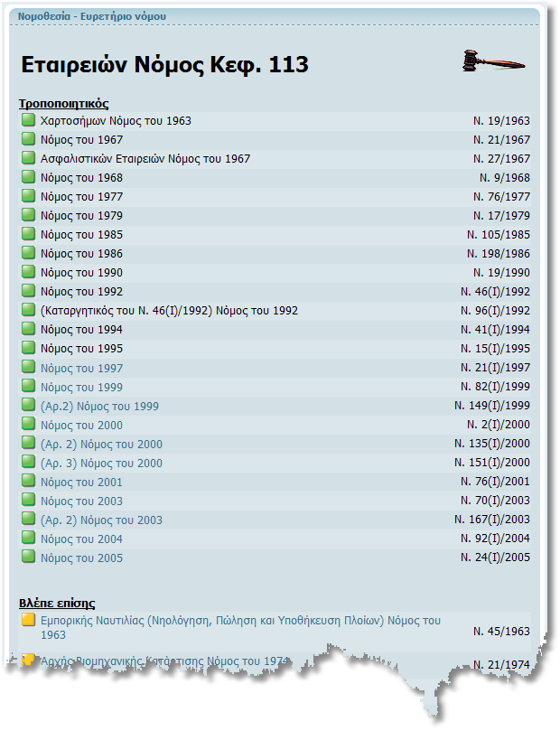
Task: Click green icon beside Ασφαλιστικών Εταιρειών Νόμος του 1967
Action: (28, 158)
